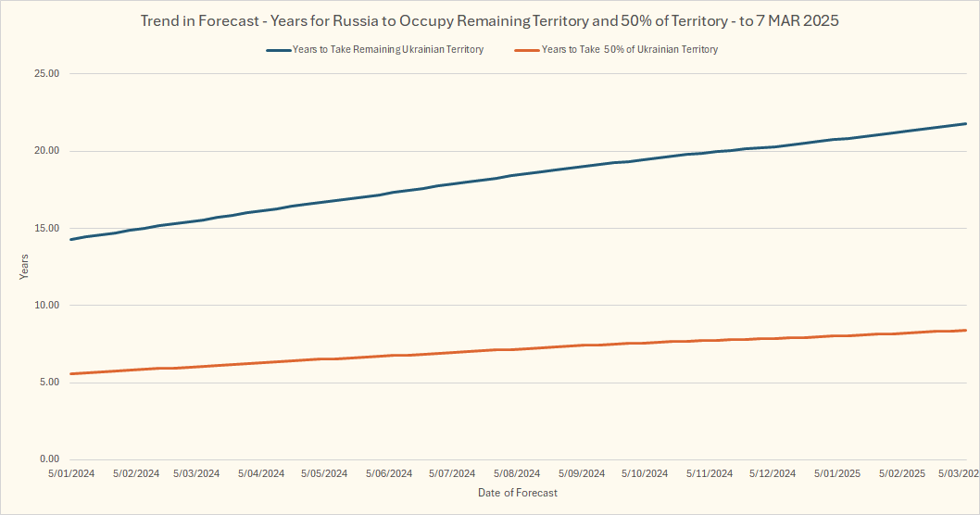Click the 5/07/2024 date label
Screen dimensions: 980x515
click(x=452, y=473)
